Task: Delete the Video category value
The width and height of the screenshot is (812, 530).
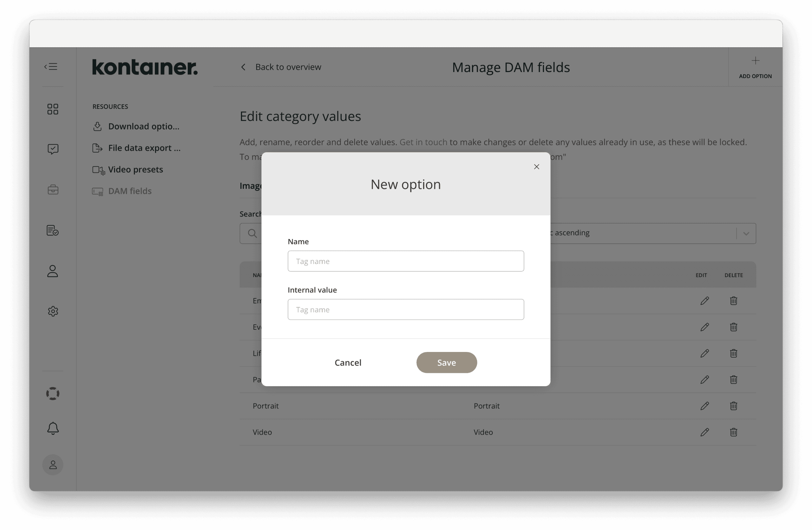Action: 734,432
